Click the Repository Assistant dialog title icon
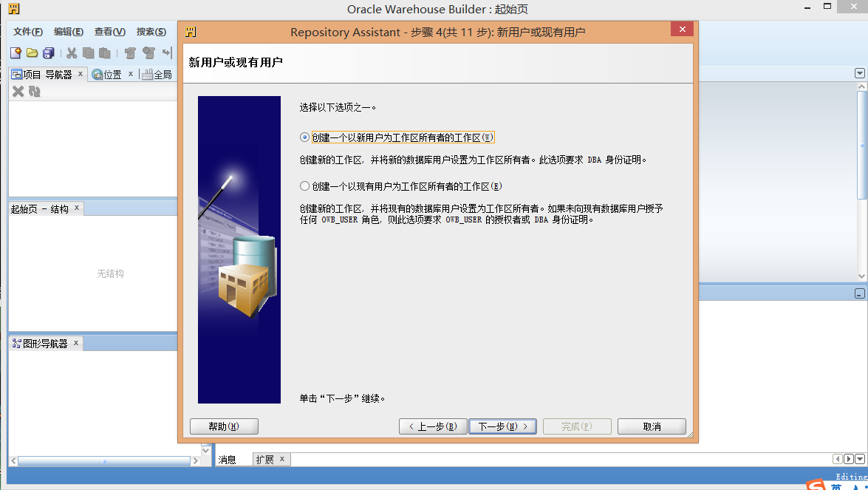 coord(191,32)
